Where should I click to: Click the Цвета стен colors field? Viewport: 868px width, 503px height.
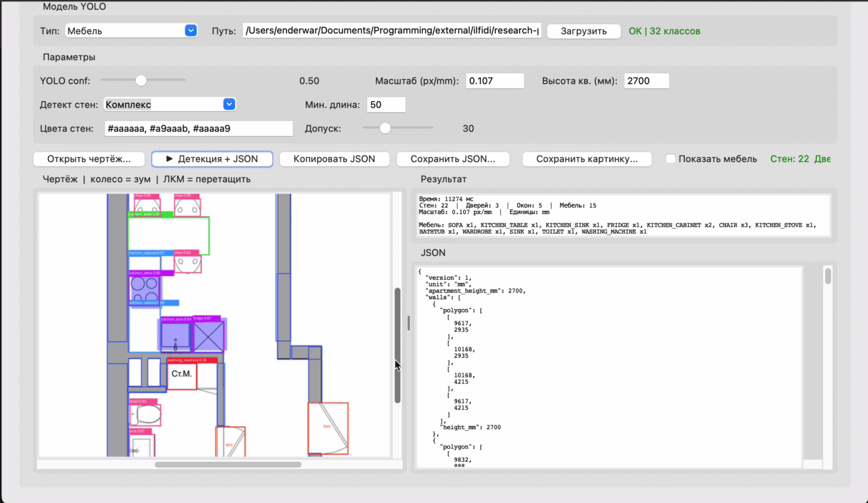[x=198, y=128]
